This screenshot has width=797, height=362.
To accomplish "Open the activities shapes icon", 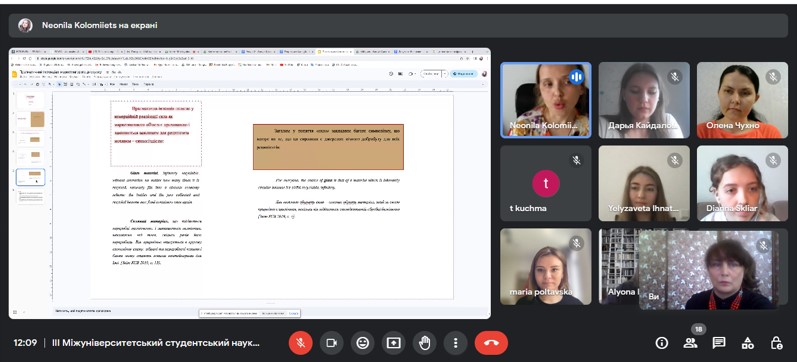I will click(x=747, y=343).
